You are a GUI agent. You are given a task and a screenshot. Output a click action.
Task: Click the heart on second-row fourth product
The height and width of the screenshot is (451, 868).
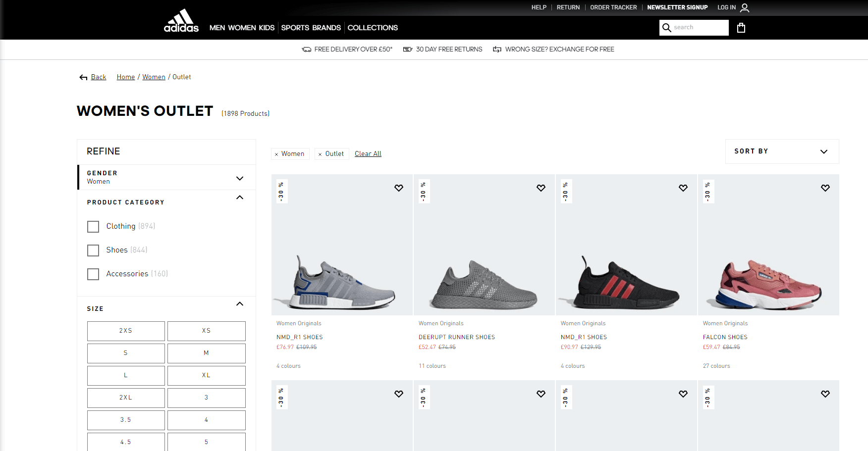(x=825, y=394)
